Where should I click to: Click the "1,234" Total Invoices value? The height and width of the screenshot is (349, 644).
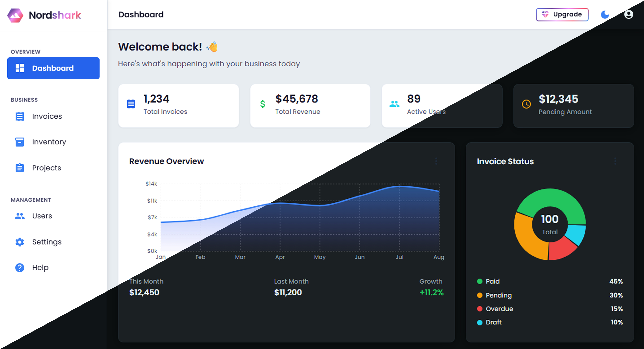tap(156, 99)
